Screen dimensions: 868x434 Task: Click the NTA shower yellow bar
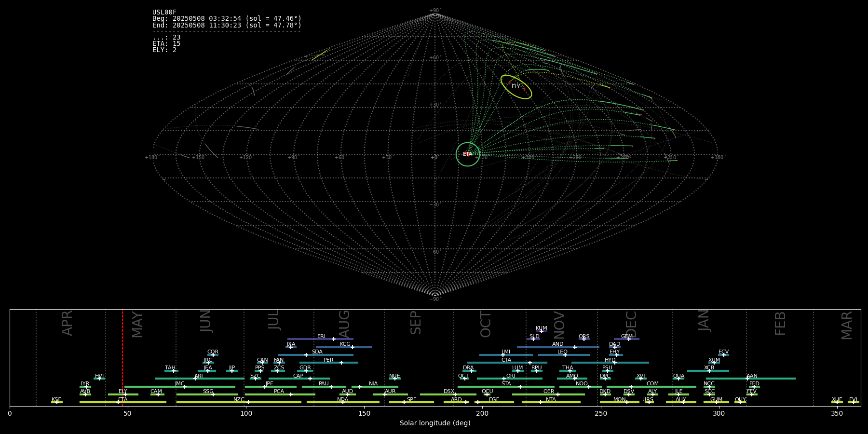point(551,402)
